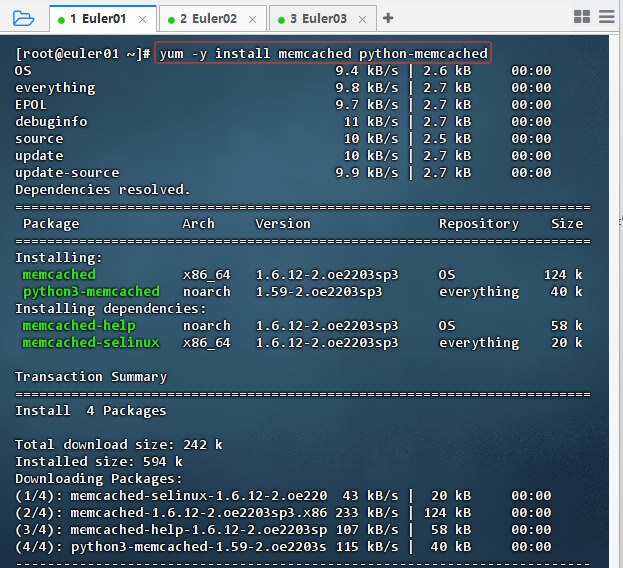Click the green status dot on Euler03
Screen dimensions: 623x568
(281, 20)
